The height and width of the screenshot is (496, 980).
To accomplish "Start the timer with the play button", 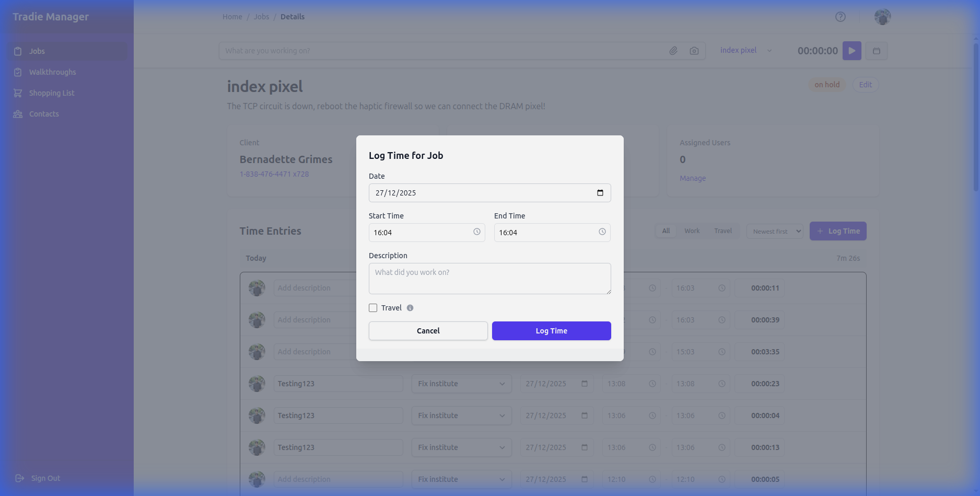I will tap(851, 51).
